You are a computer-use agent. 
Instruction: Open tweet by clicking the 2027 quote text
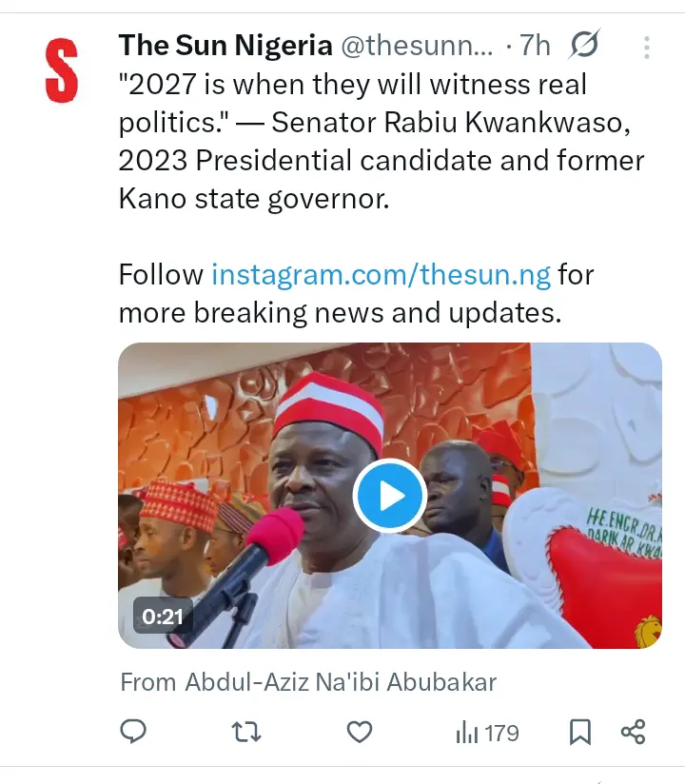pos(352,85)
